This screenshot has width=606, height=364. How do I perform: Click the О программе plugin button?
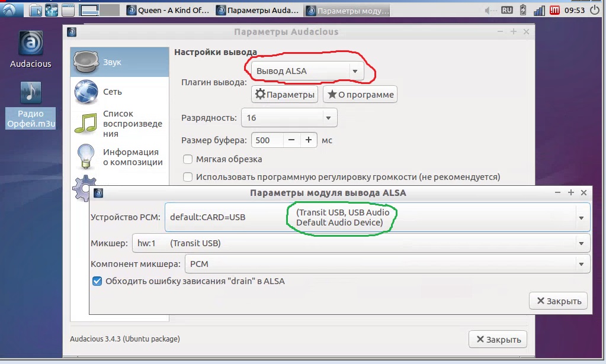pyautogui.click(x=360, y=95)
